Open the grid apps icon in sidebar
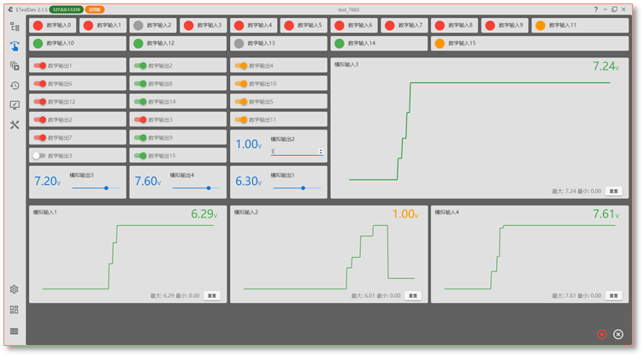The height and width of the screenshot is (357, 644). (x=14, y=310)
